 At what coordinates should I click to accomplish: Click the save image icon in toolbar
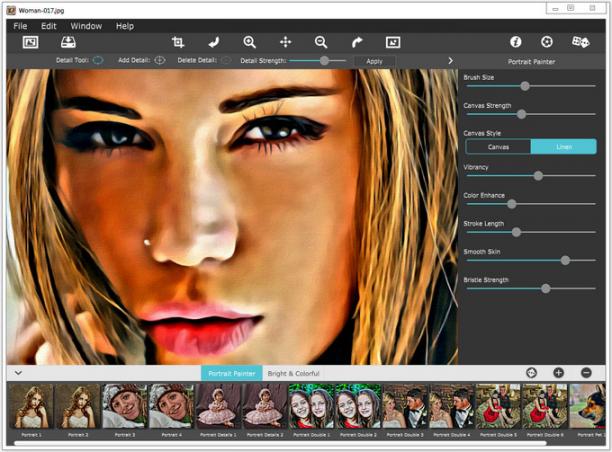(68, 42)
